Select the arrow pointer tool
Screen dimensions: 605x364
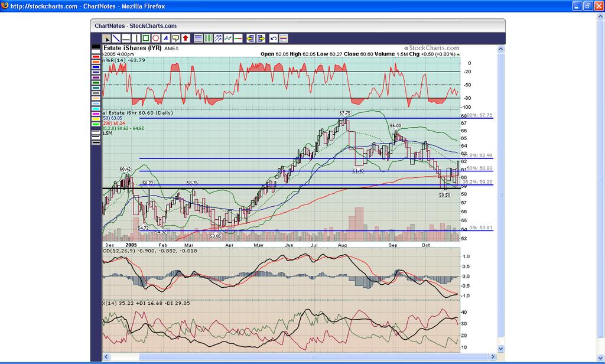click(106, 38)
